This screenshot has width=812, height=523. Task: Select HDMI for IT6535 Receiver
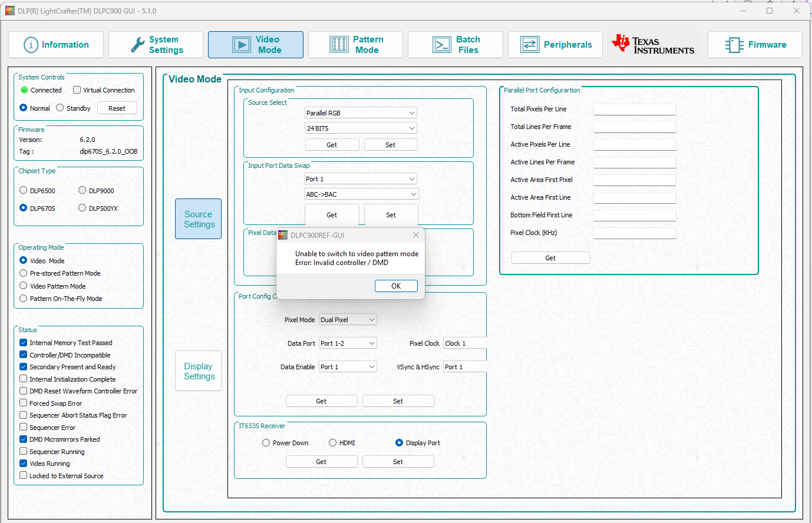click(333, 443)
